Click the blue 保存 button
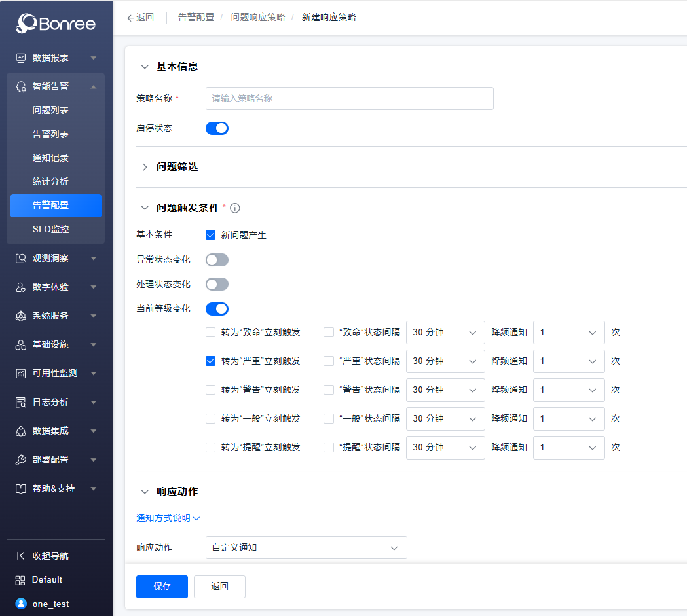This screenshot has width=687, height=616. point(162,587)
